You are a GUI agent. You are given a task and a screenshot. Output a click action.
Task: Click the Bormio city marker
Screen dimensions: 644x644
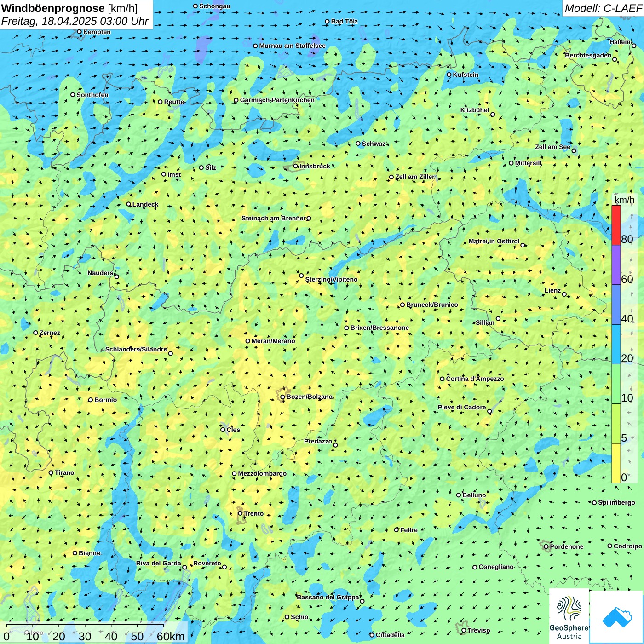(91, 400)
